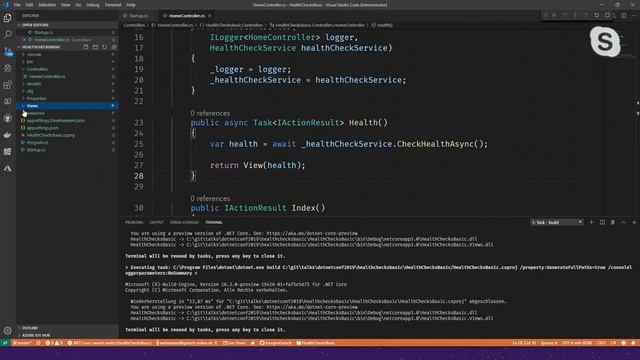Click New File icon in explorer header
640x360 pixels.
pos(86,47)
